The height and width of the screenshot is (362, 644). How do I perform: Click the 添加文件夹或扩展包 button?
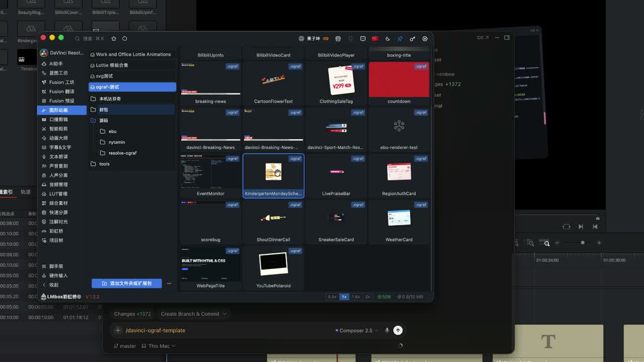[x=127, y=283]
